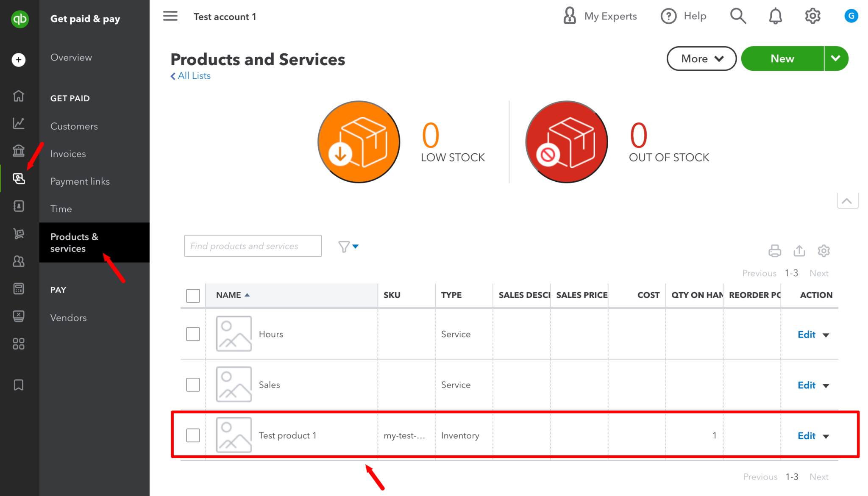868x496 pixels.
Task: Check the checkbox next to Test product 1
Action: pos(193,435)
